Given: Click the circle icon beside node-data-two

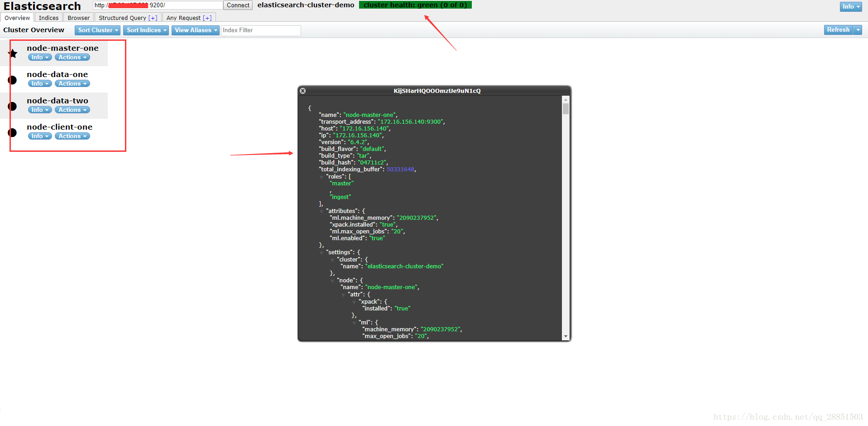Looking at the screenshot, I should coord(12,106).
